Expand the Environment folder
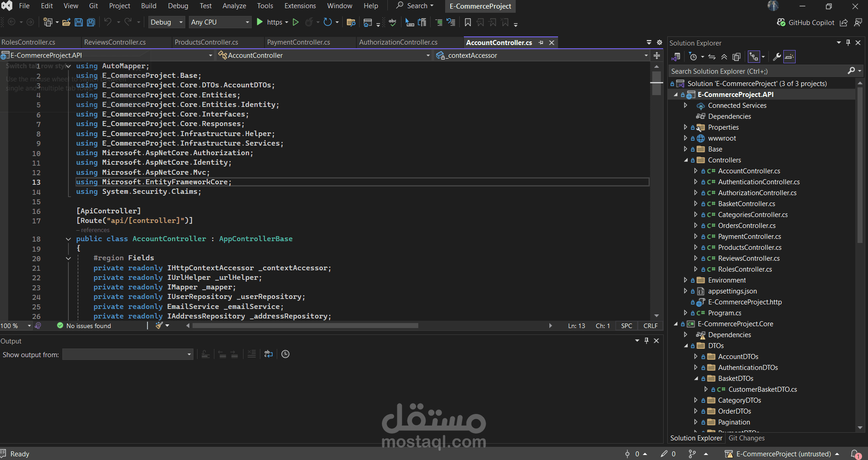 [685, 280]
